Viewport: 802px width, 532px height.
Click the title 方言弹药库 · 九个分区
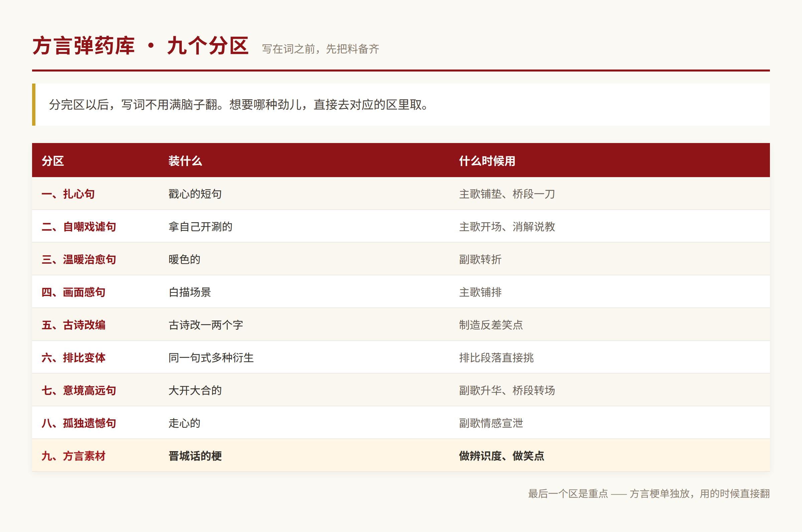coord(141,46)
